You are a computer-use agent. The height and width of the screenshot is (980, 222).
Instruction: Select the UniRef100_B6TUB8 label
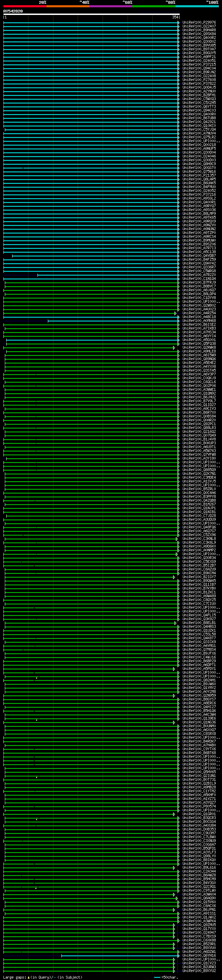[x=199, y=118]
